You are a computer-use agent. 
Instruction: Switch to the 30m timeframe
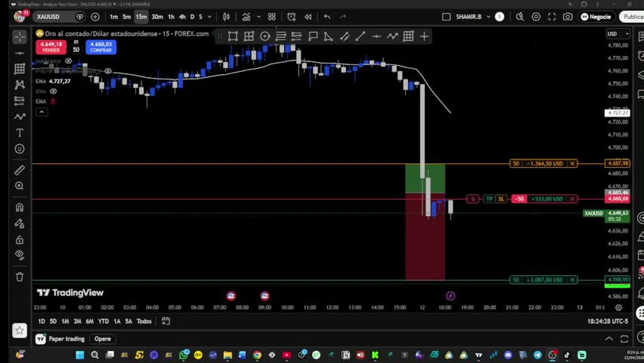[x=157, y=17]
